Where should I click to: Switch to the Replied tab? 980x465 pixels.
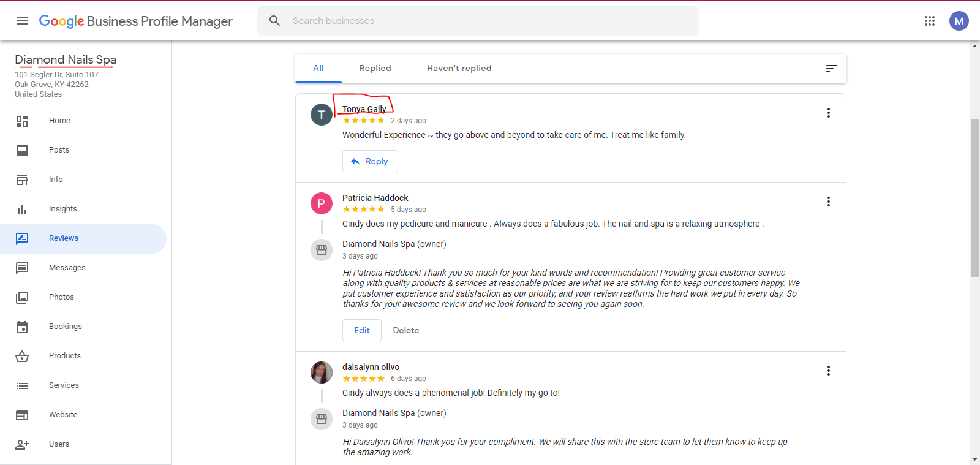point(375,68)
